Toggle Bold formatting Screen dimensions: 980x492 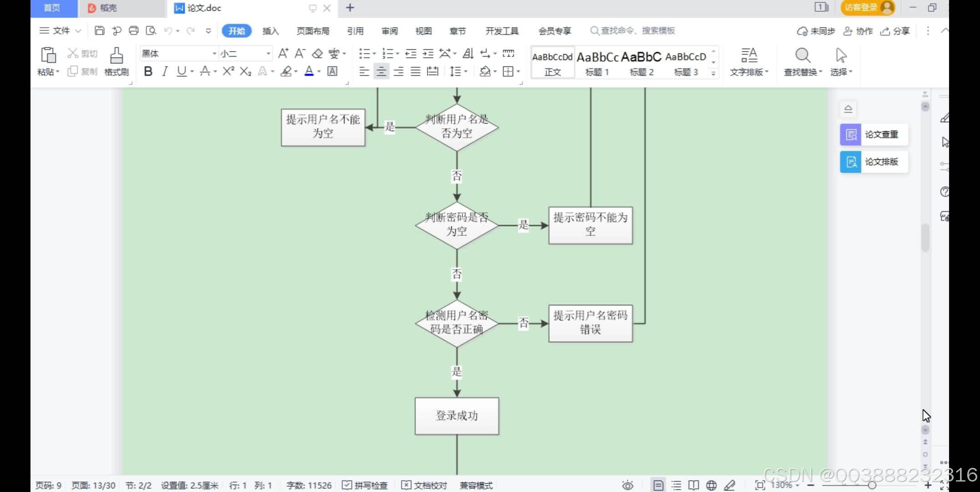(148, 71)
